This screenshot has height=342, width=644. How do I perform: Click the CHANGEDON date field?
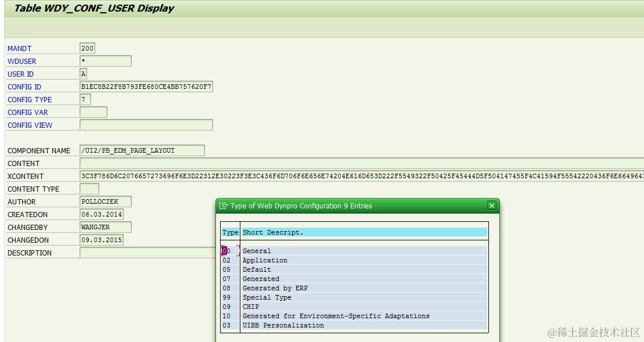(x=102, y=240)
